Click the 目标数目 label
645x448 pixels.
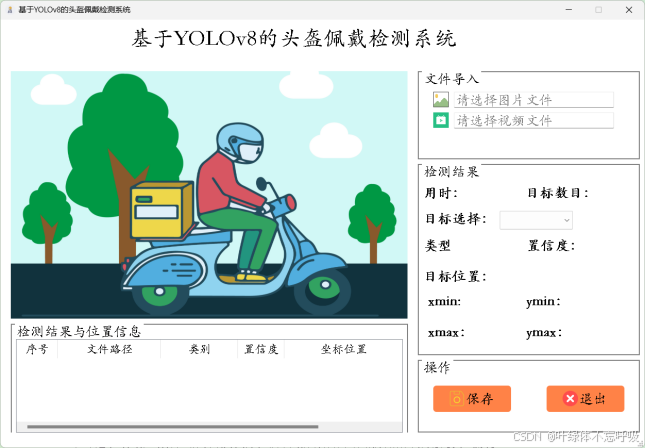pos(558,193)
